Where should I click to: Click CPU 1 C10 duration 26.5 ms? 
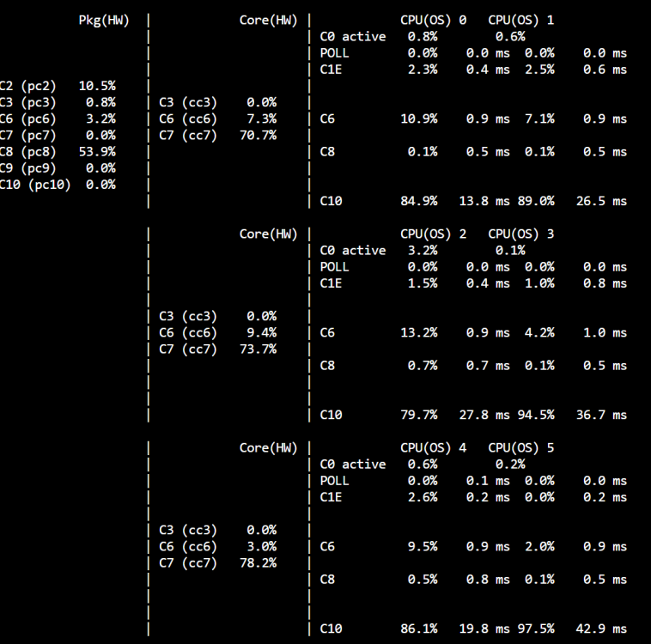pyautogui.click(x=601, y=201)
